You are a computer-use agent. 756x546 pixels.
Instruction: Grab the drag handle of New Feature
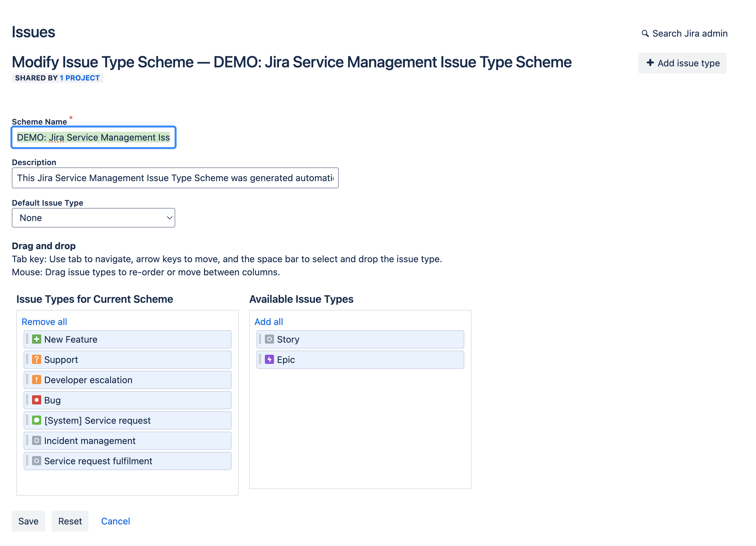click(27, 339)
